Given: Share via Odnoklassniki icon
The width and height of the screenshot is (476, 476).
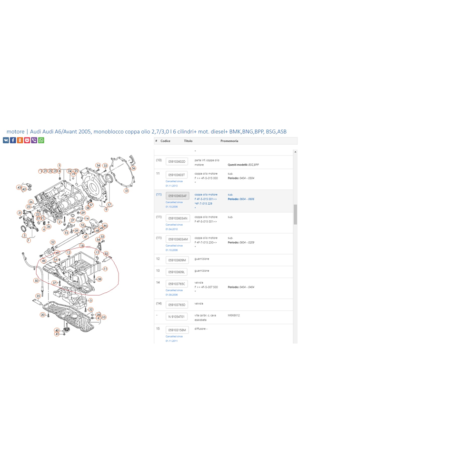Looking at the screenshot, I should pyautogui.click(x=20, y=140).
